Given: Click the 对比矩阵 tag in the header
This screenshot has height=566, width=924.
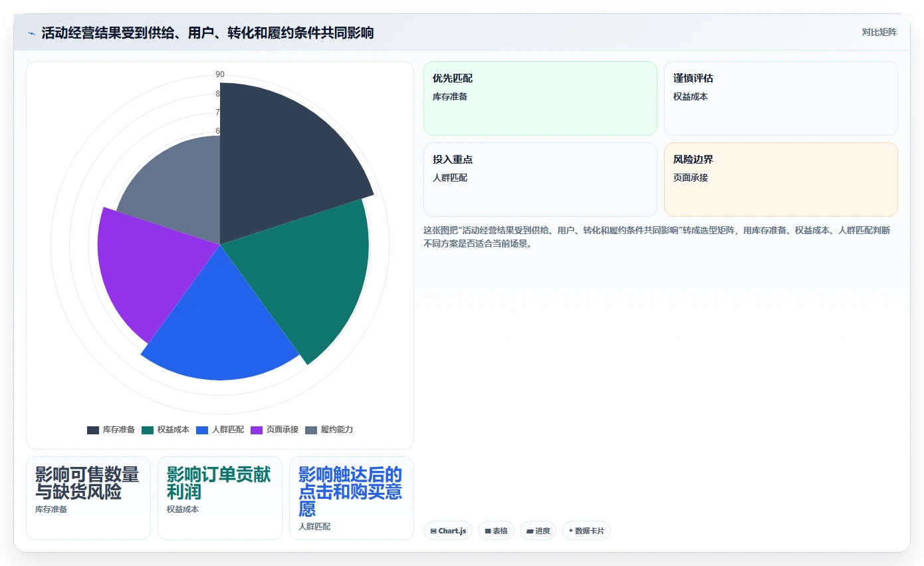Looking at the screenshot, I should [x=879, y=32].
